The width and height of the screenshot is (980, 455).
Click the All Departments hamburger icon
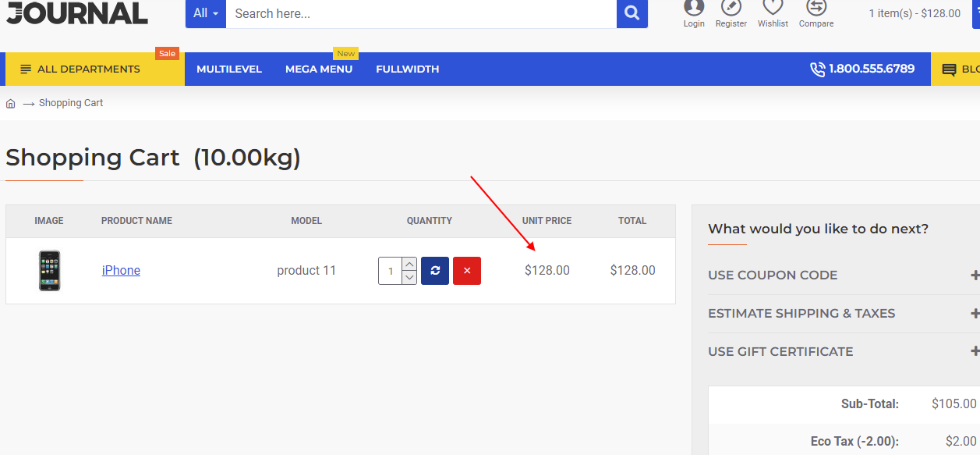26,69
